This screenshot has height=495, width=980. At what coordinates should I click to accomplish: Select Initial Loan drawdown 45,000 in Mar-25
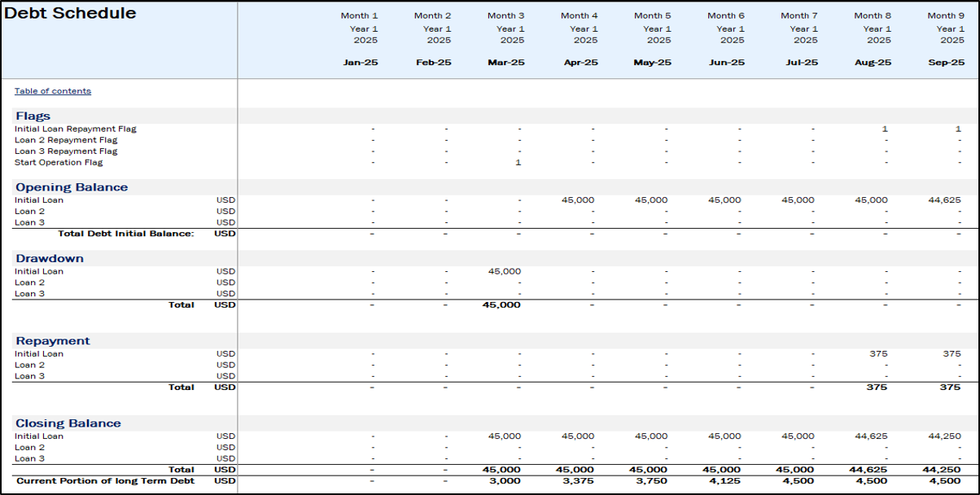tap(505, 272)
